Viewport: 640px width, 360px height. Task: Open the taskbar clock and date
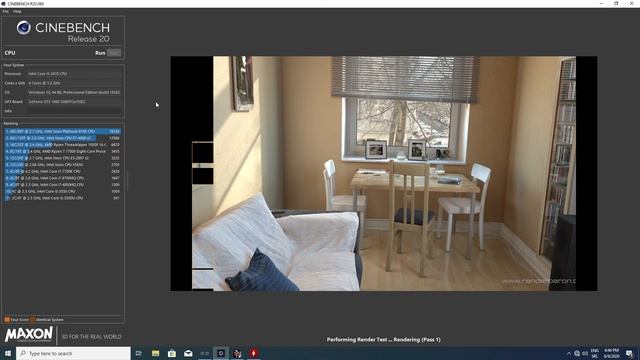point(611,353)
